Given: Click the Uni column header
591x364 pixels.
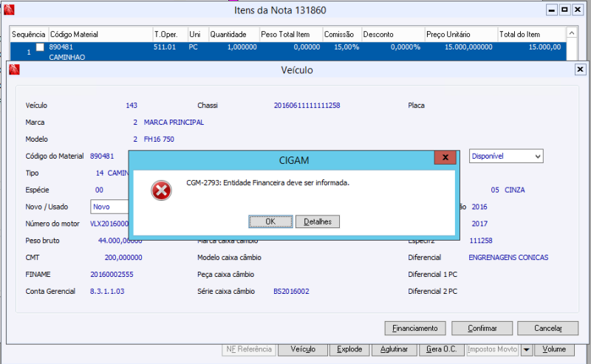Looking at the screenshot, I should (x=198, y=34).
